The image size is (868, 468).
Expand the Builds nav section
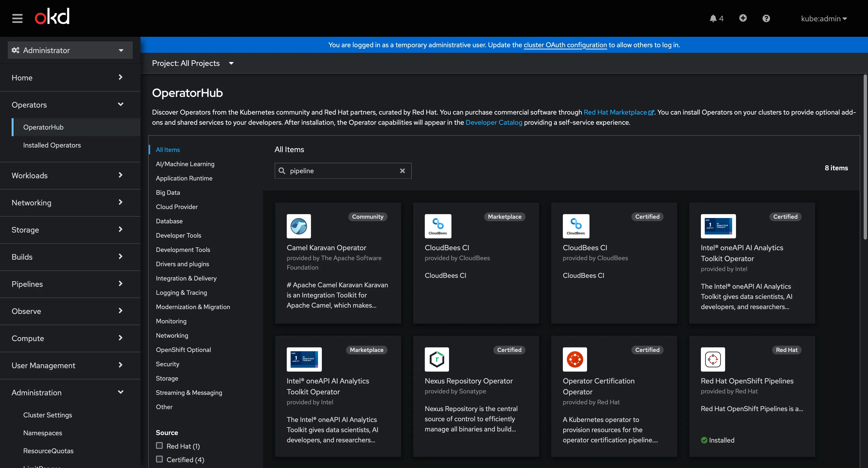70,257
